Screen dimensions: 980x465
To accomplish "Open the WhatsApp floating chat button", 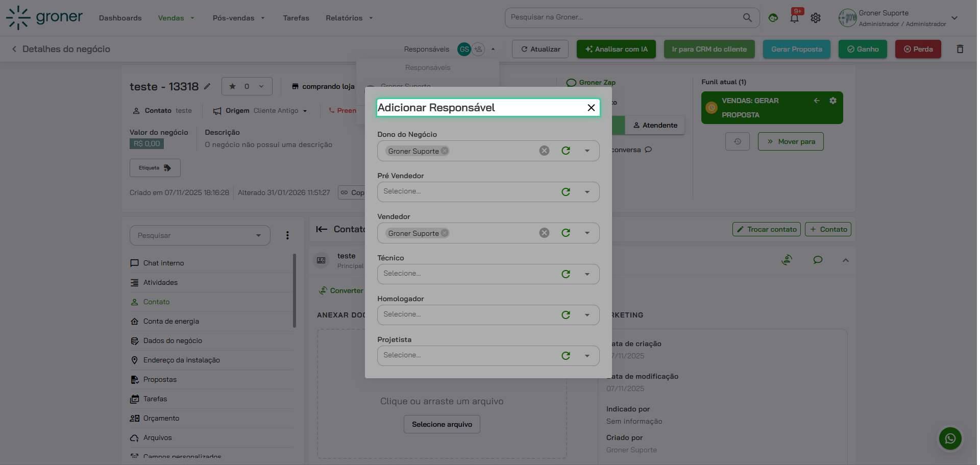I will 950,438.
